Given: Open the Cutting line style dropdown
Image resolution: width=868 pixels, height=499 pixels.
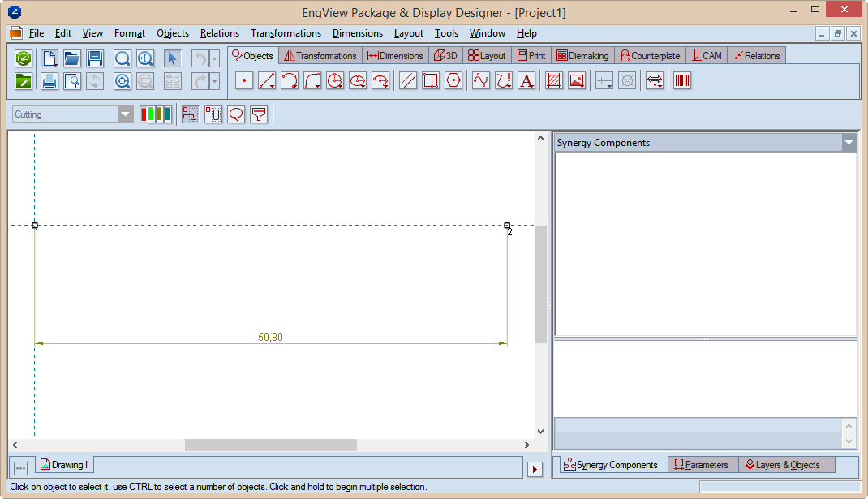Looking at the screenshot, I should [126, 114].
